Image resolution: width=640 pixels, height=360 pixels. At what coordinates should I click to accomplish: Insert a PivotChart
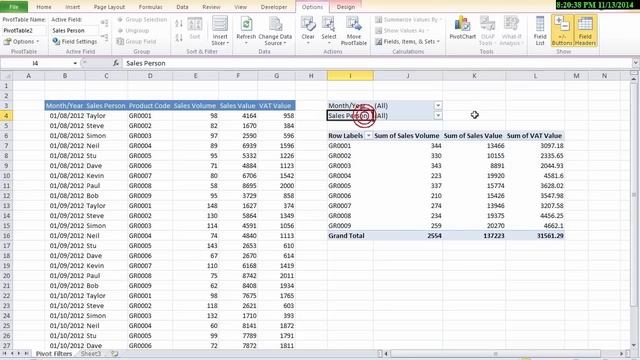(x=462, y=29)
